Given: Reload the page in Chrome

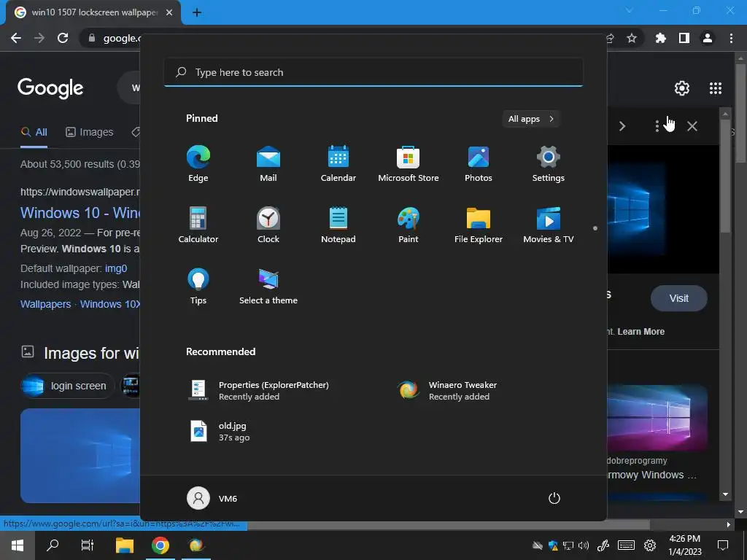Looking at the screenshot, I should [x=63, y=38].
